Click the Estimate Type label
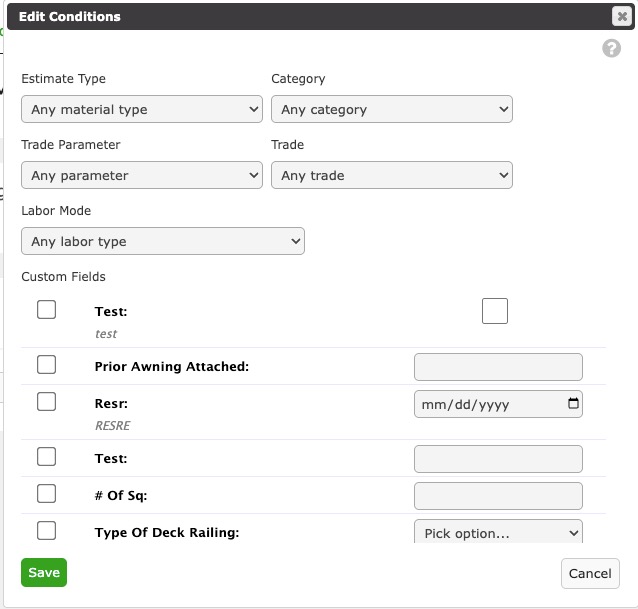This screenshot has height=609, width=638. tap(63, 79)
